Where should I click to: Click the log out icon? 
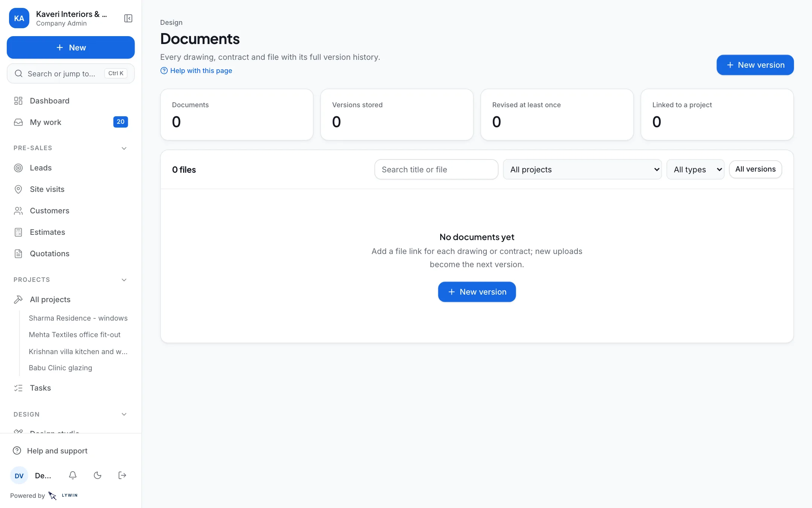point(122,475)
